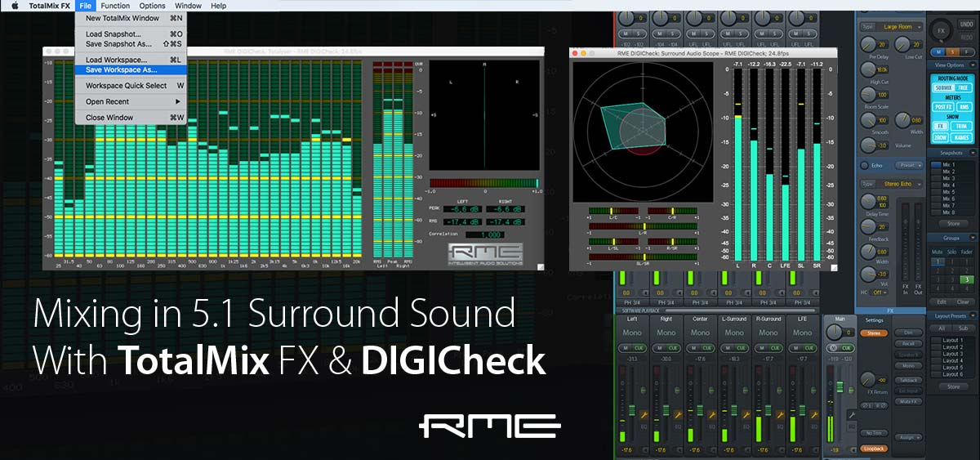Choose Load Snapshot menu item
Viewport: 980px width, 460px height.
click(x=132, y=33)
